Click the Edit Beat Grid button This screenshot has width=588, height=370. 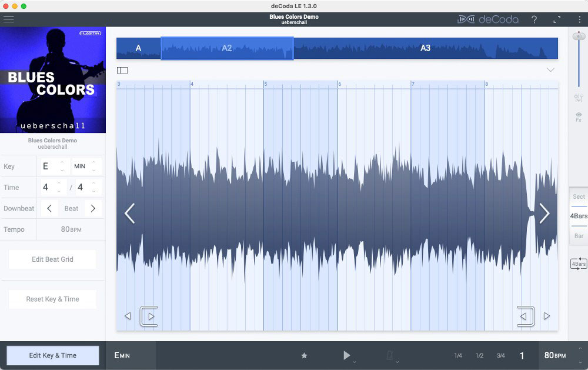[x=52, y=259]
